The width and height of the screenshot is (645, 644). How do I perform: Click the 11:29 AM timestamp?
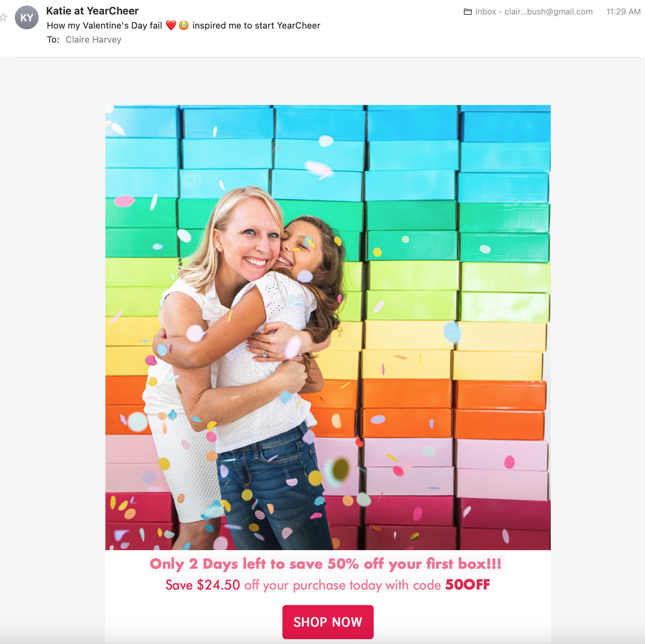[623, 12]
